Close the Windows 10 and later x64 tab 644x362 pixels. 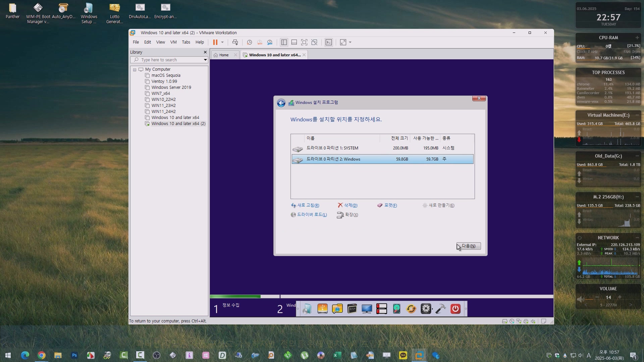[x=304, y=55]
